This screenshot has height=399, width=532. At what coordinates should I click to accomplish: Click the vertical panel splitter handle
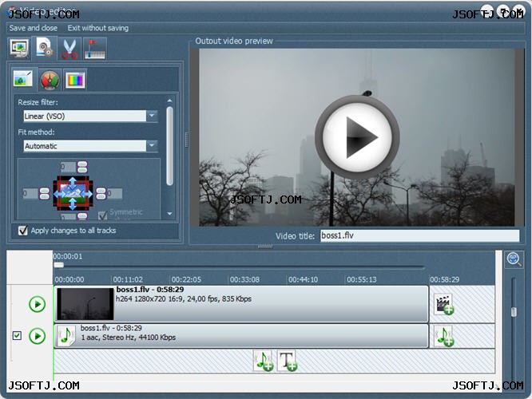pyautogui.click(x=186, y=140)
